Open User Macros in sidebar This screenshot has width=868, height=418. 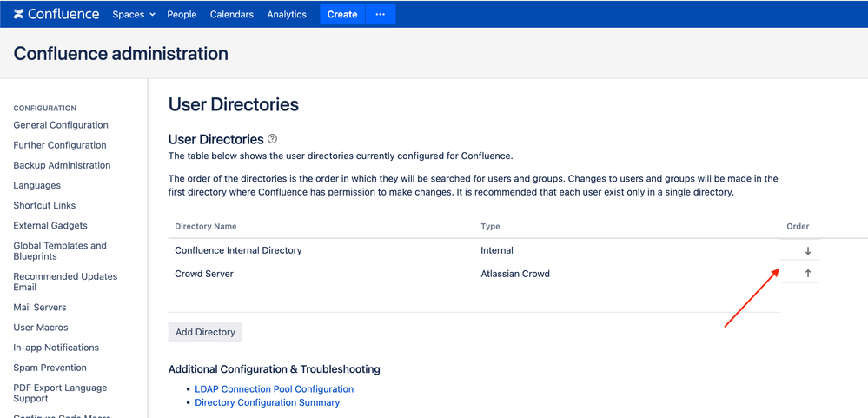[x=42, y=328]
